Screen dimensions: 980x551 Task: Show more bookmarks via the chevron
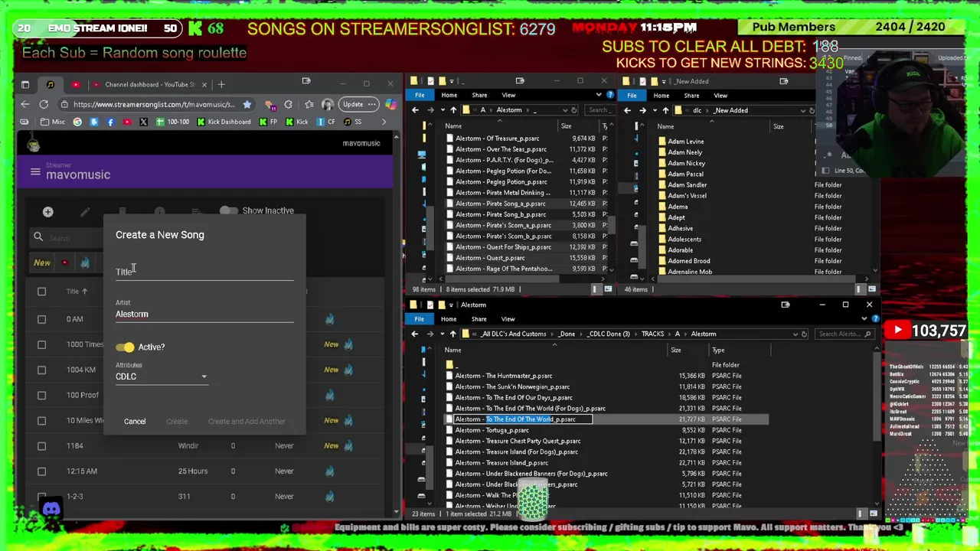tap(384, 122)
